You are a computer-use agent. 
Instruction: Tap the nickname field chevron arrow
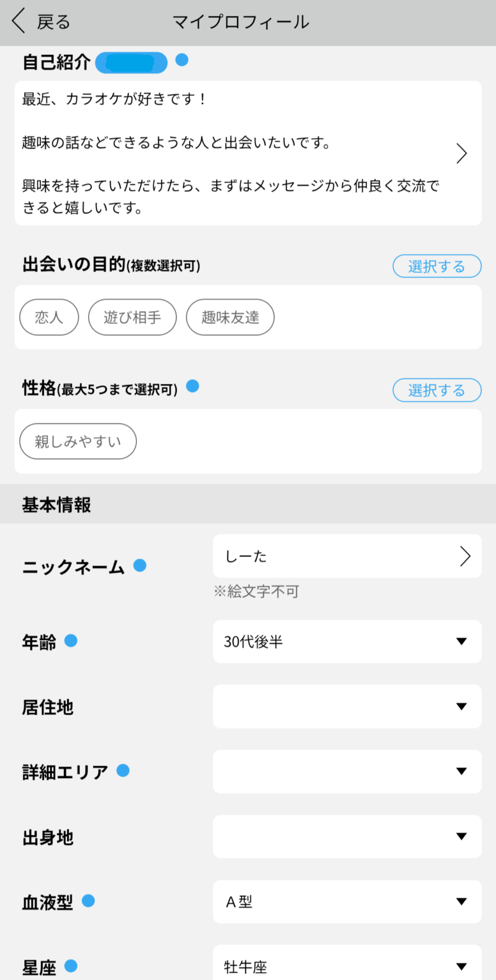[465, 556]
